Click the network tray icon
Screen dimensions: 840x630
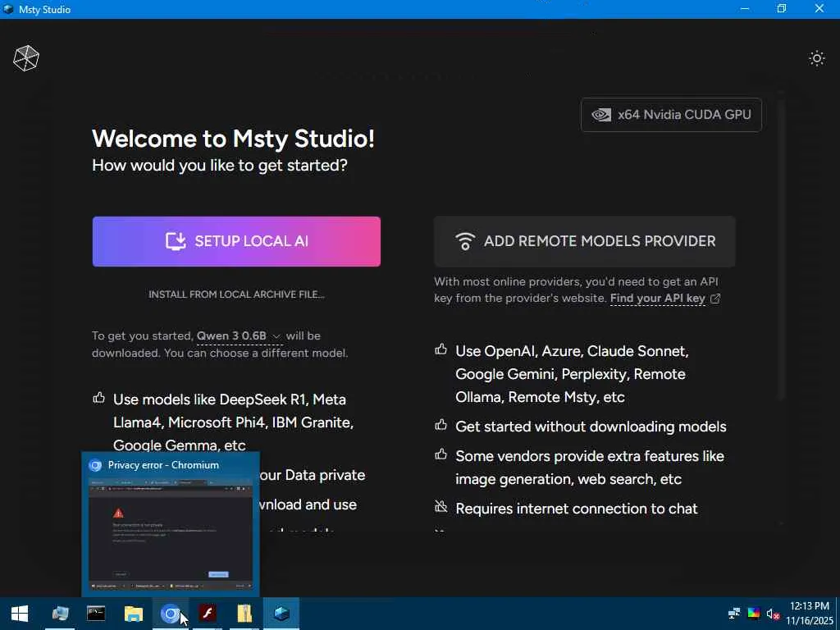pos(734,614)
